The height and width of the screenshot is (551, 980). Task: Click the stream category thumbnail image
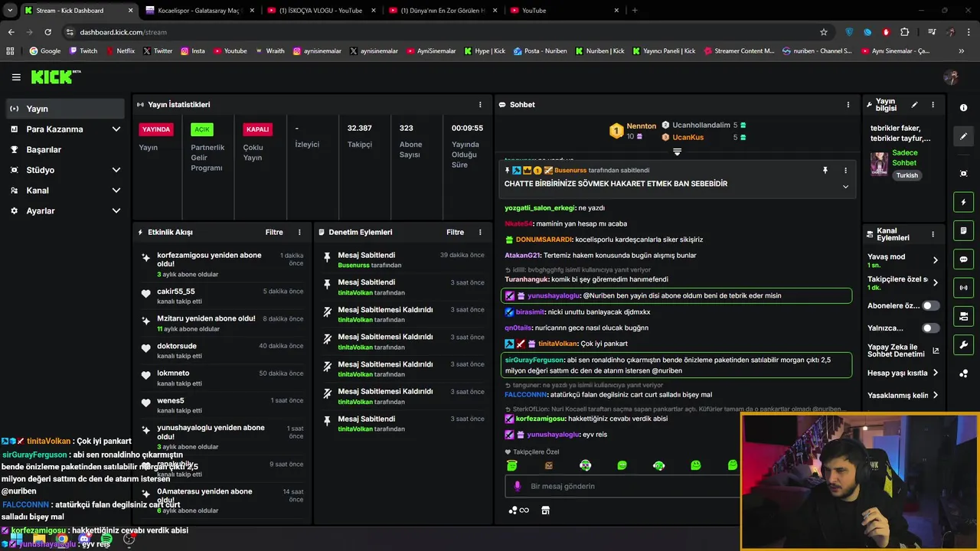pyautogui.click(x=879, y=164)
